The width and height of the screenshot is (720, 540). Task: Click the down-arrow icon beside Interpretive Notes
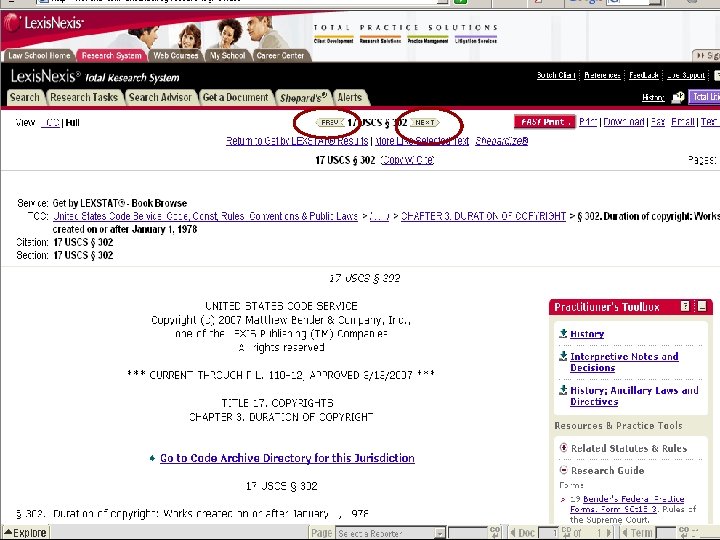coord(563,356)
